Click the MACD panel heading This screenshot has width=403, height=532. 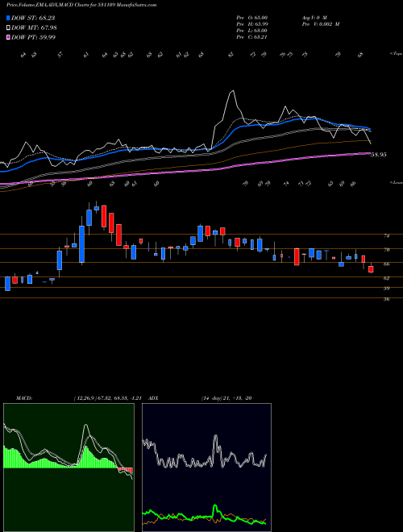pos(24,398)
